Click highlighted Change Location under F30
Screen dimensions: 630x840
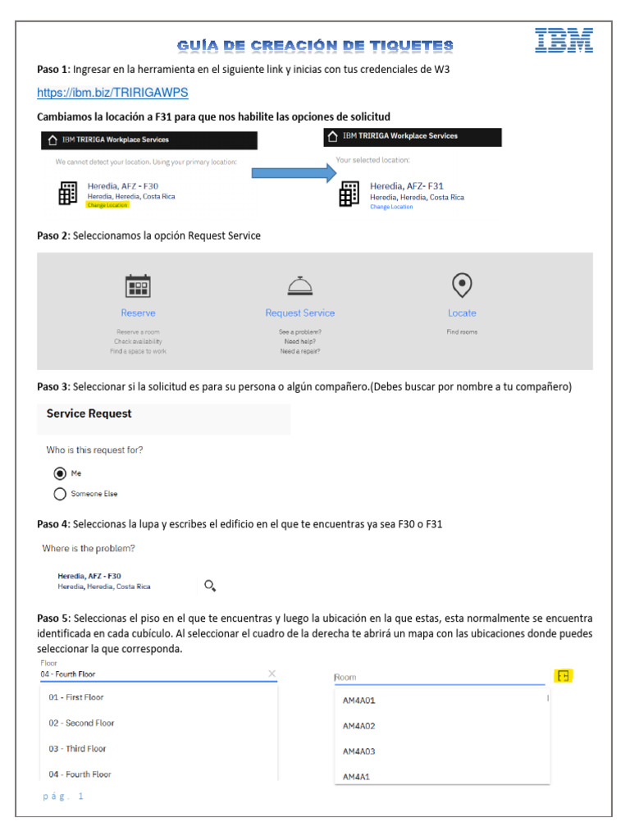click(x=107, y=204)
